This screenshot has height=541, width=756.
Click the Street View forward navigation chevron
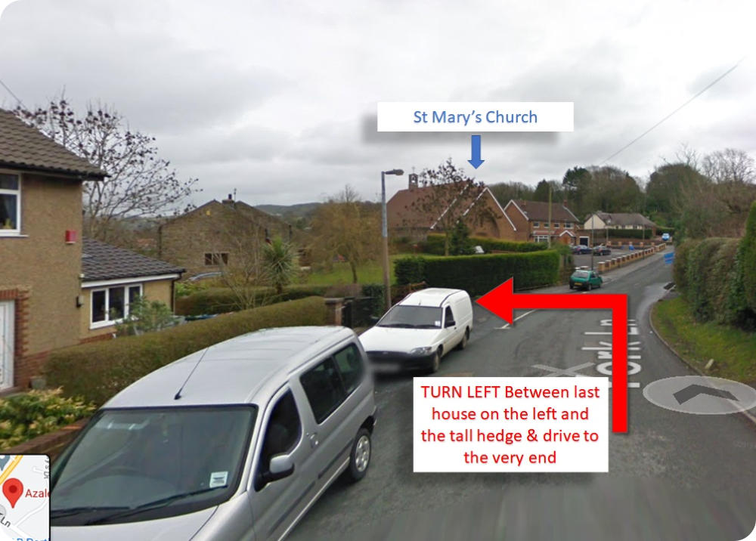[x=700, y=395]
